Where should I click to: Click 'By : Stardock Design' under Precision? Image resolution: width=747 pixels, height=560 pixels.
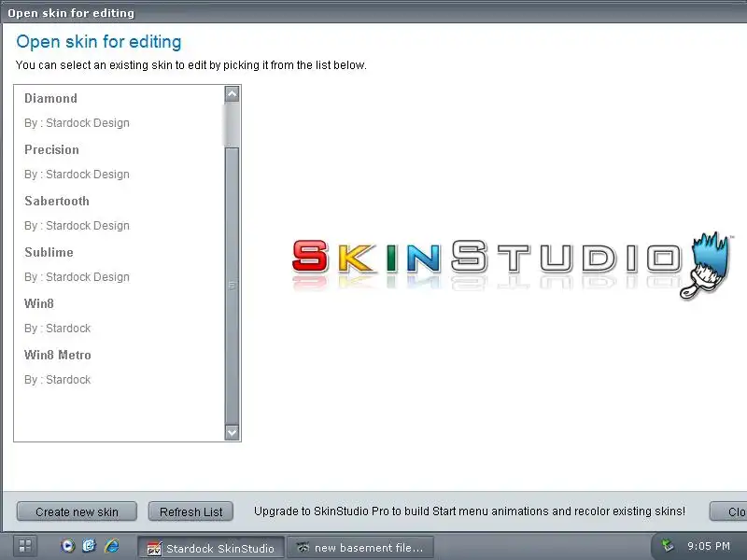77,175
